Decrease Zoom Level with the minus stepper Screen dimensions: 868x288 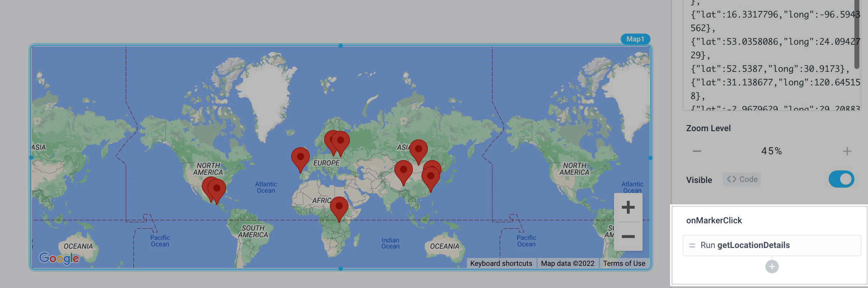coord(697,151)
